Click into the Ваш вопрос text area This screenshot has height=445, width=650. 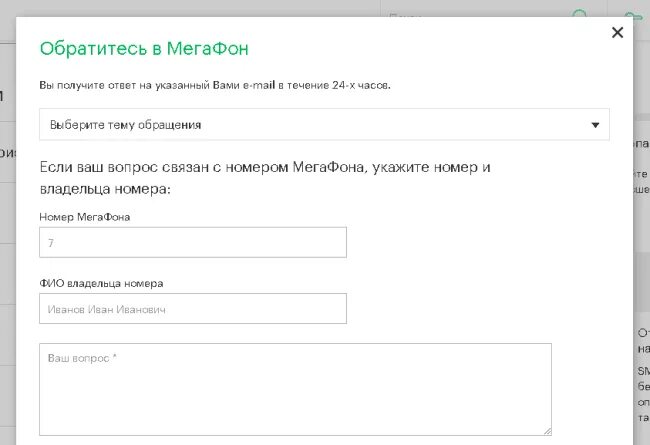tap(295, 389)
